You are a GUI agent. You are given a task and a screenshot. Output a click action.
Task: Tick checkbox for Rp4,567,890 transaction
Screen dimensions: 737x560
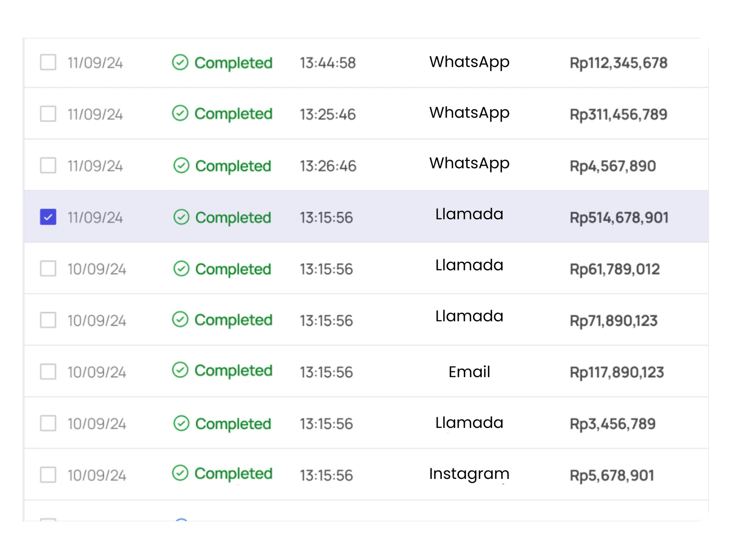click(x=48, y=165)
